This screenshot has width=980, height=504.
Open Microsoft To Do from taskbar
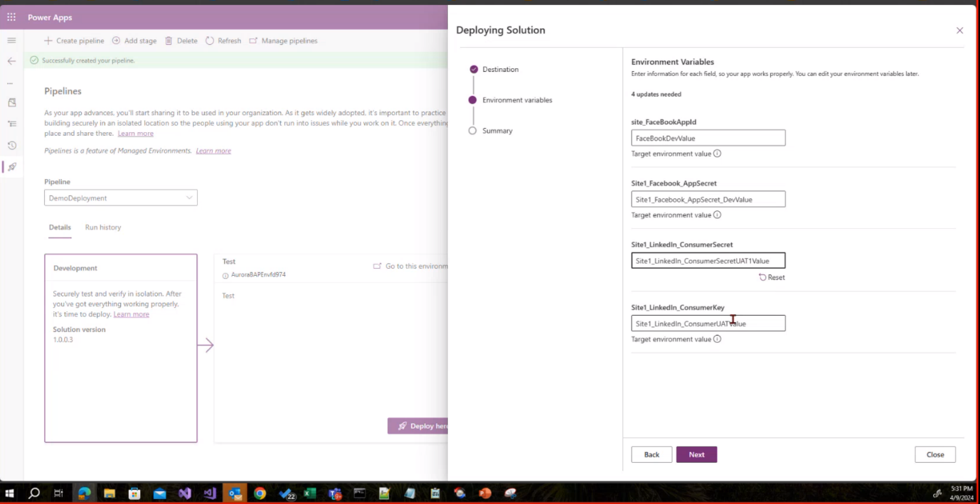286,493
